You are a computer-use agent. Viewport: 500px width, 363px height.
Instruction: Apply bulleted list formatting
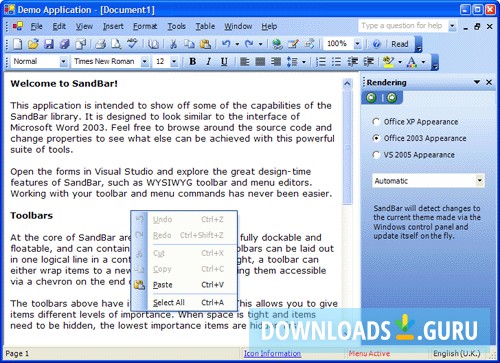coord(336,61)
